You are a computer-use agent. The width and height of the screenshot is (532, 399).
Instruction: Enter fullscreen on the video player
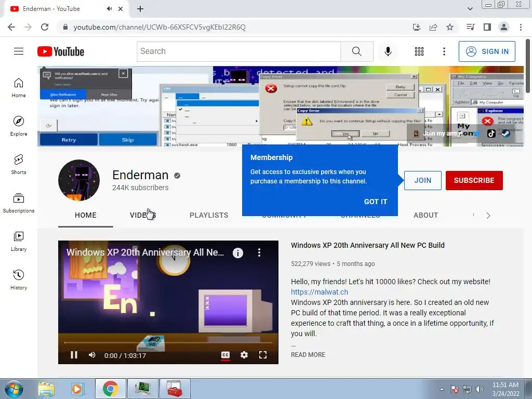click(262, 355)
